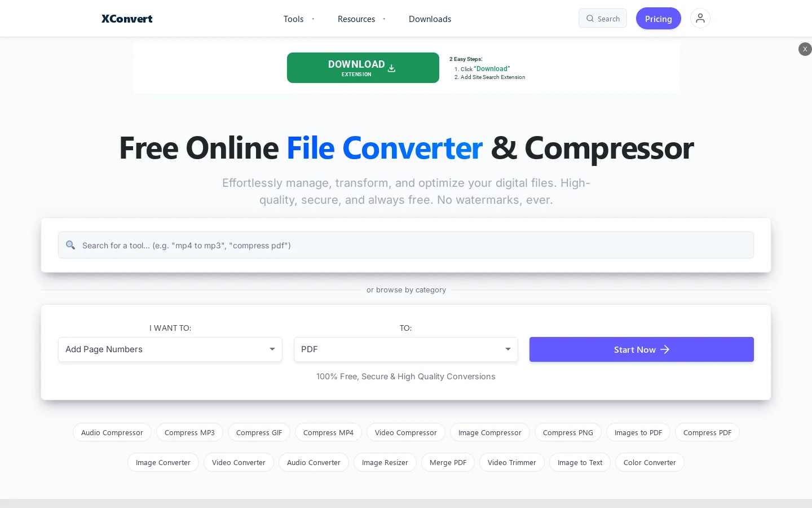This screenshot has width=812, height=508.
Task: Close the ad banner with X
Action: [805, 49]
